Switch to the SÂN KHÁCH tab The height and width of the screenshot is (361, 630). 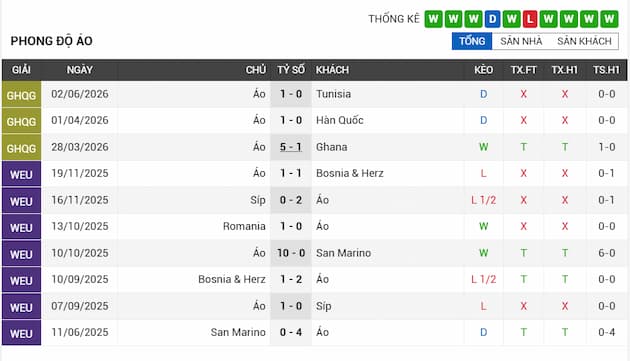pyautogui.click(x=584, y=41)
